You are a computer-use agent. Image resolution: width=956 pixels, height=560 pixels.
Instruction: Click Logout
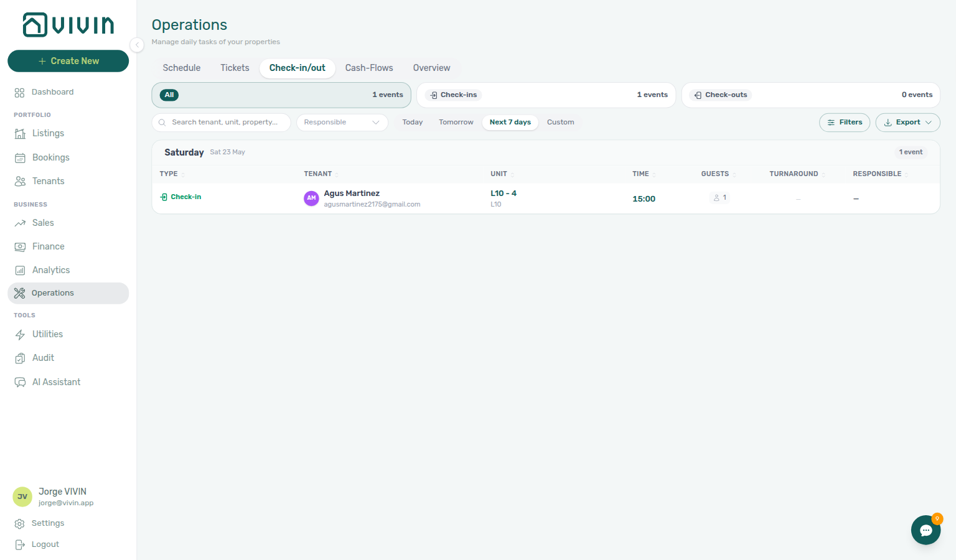[45, 544]
